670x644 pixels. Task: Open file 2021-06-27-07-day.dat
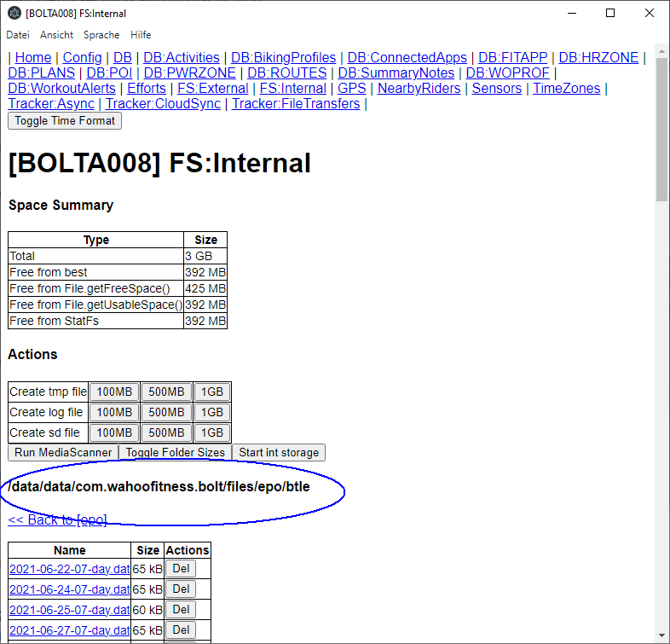(69, 630)
